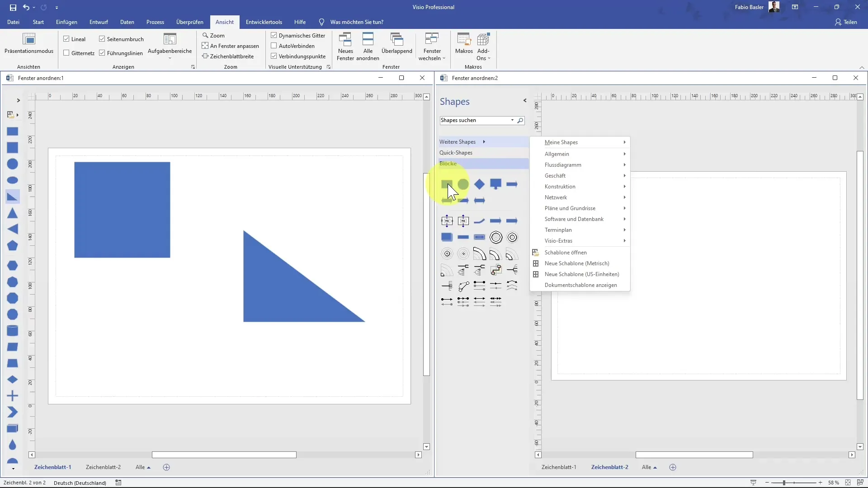
Task: Toggle the Seitenumbruch checkbox
Action: 102,39
